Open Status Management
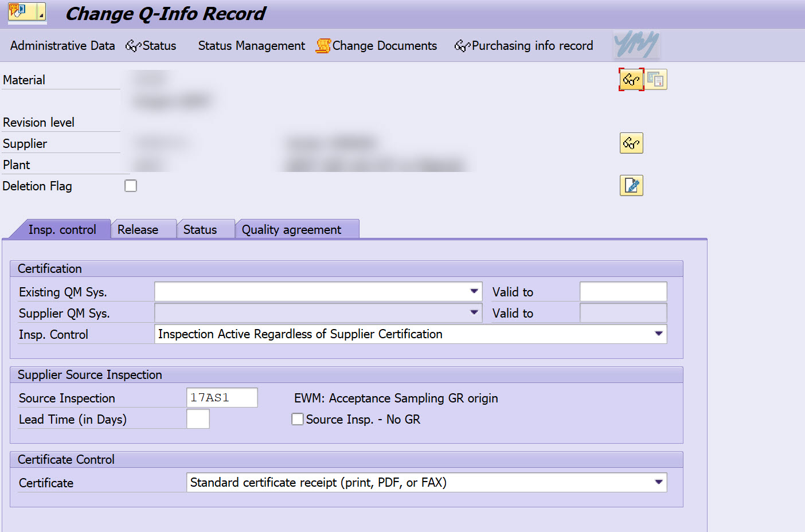Image resolution: width=805 pixels, height=532 pixels. coord(251,45)
